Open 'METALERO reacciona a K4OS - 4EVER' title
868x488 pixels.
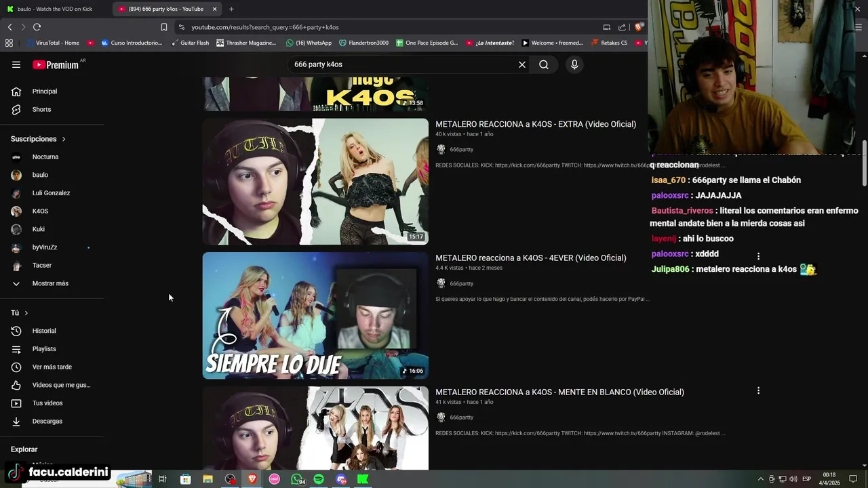point(531,258)
